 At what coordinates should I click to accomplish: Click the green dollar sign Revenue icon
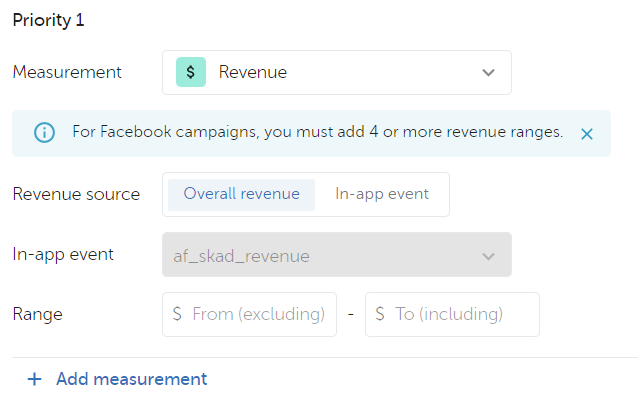[x=191, y=72]
